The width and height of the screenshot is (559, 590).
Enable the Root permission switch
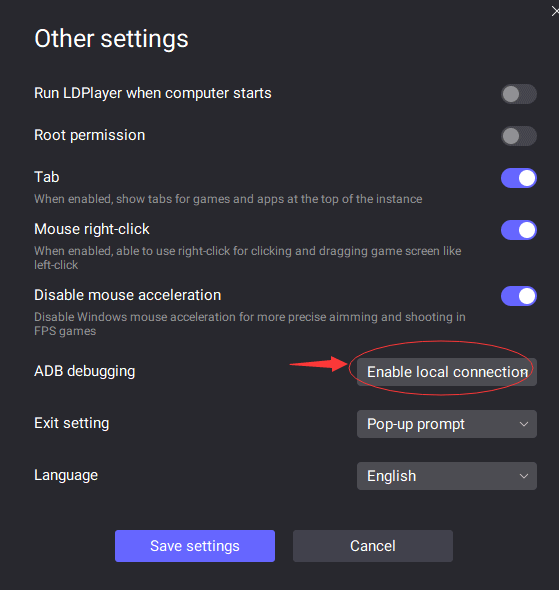click(x=518, y=136)
